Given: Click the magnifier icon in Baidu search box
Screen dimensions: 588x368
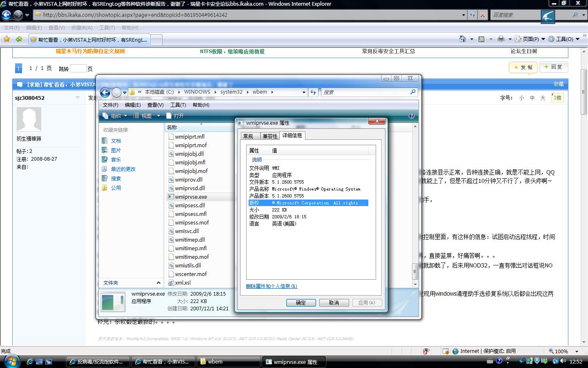Looking at the screenshot, I should (575, 15).
